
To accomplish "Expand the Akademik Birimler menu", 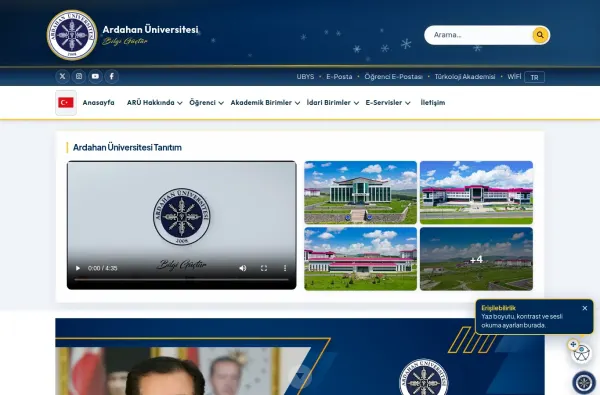I will tap(265, 103).
